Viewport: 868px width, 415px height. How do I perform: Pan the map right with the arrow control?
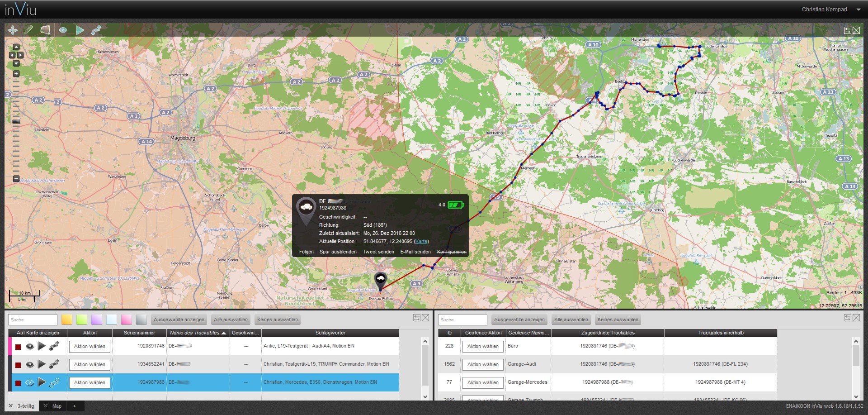click(x=20, y=55)
